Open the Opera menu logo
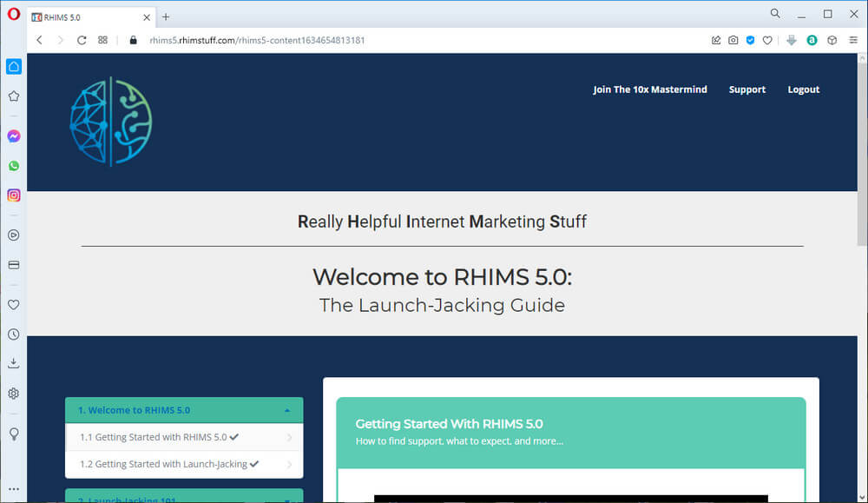Screen dimensions: 868x503 [14, 14]
